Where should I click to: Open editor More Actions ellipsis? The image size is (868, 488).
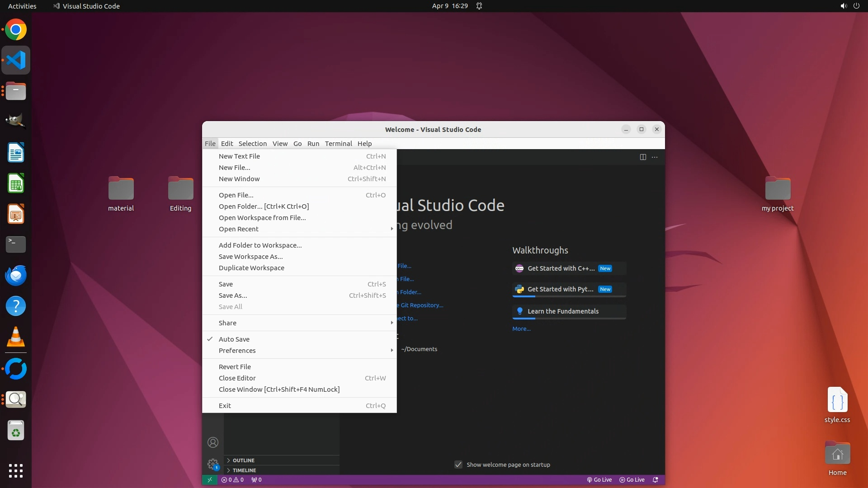pyautogui.click(x=655, y=157)
